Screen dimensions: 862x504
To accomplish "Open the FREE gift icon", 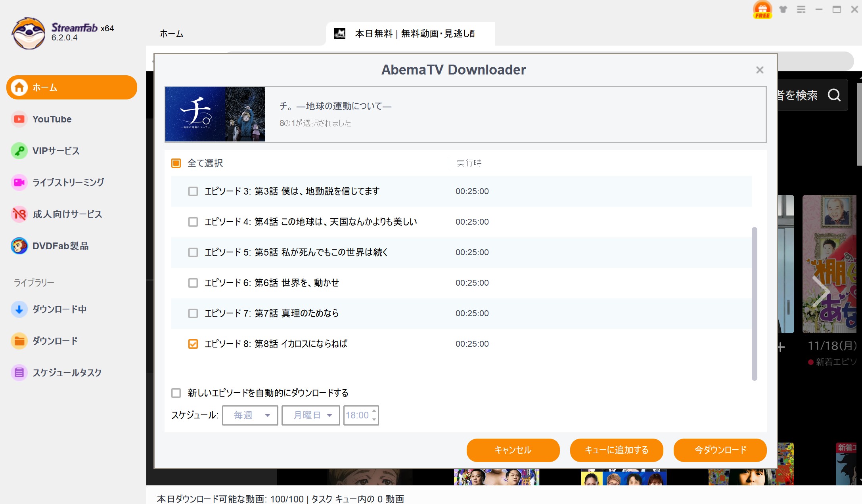I will tap(762, 10).
